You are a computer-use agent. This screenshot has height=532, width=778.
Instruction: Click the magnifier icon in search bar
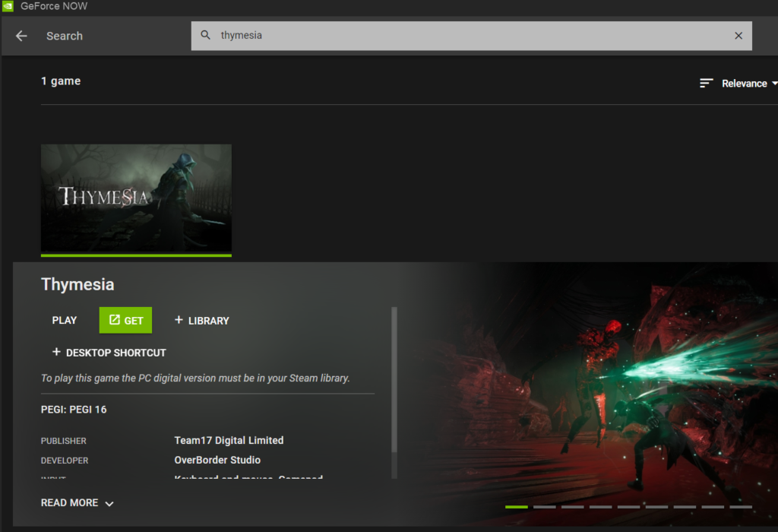(205, 35)
